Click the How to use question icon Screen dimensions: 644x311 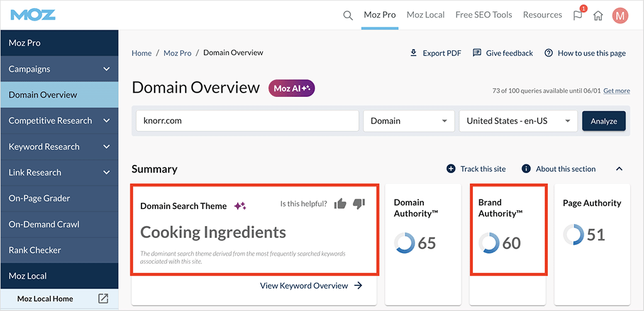click(548, 53)
